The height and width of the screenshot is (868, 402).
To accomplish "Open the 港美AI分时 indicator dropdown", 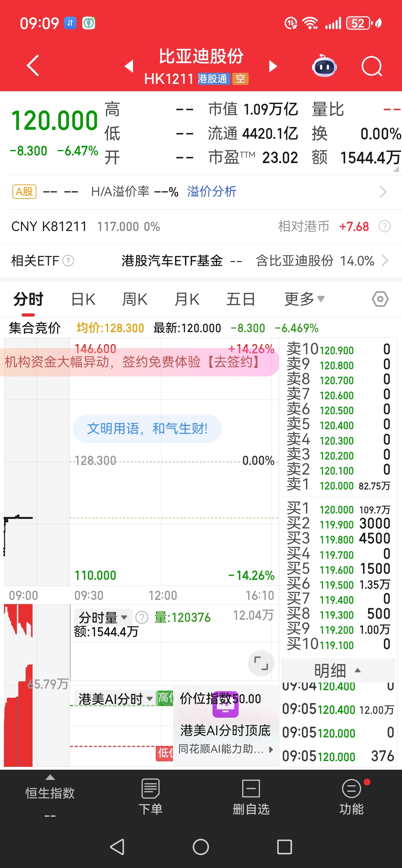I will (x=115, y=699).
